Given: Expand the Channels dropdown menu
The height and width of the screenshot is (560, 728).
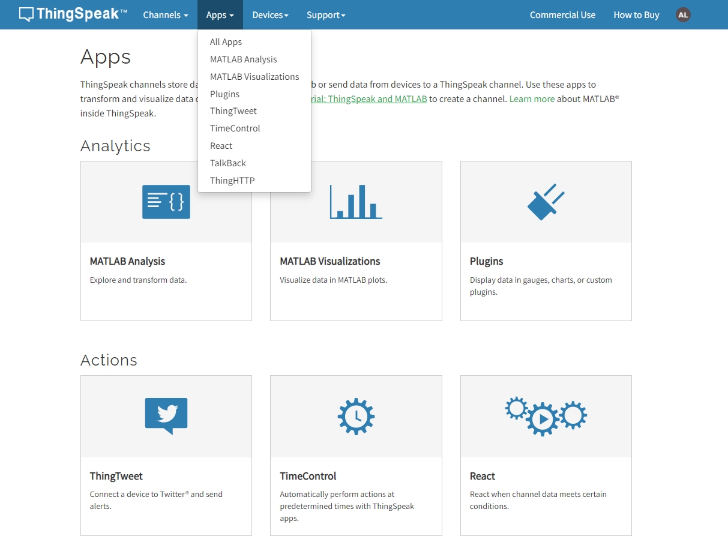Looking at the screenshot, I should (x=165, y=15).
